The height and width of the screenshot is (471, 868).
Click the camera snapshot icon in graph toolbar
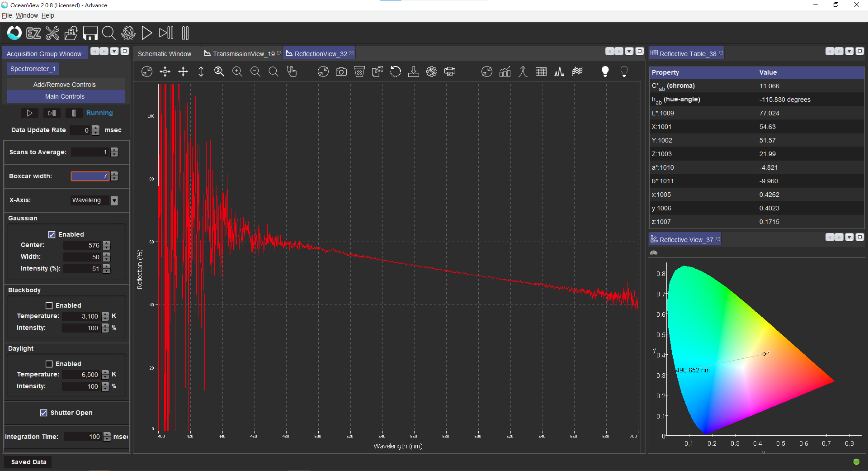pos(341,71)
